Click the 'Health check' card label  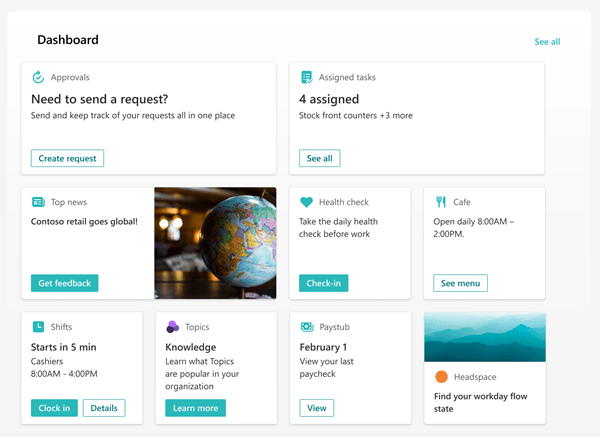point(344,202)
